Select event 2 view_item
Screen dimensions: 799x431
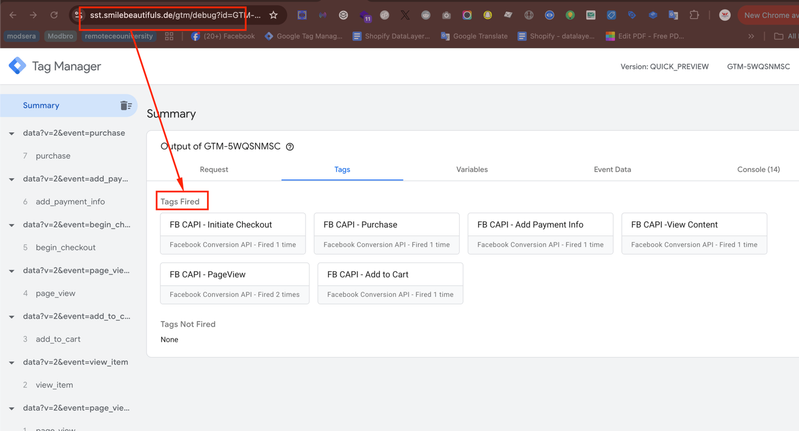(x=54, y=385)
